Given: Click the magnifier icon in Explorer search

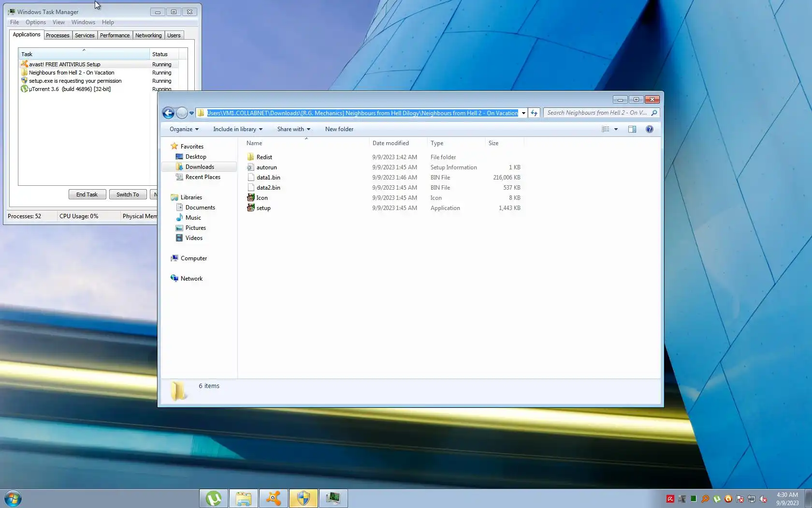Looking at the screenshot, I should coord(654,113).
